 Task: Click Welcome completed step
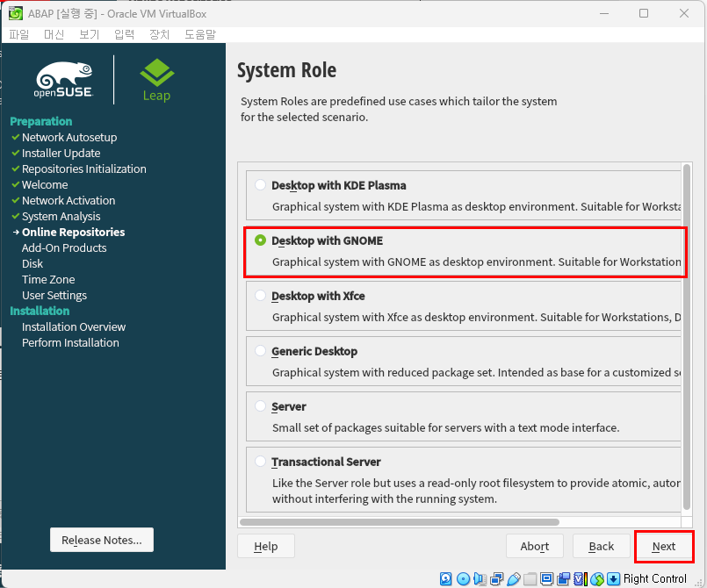[45, 184]
